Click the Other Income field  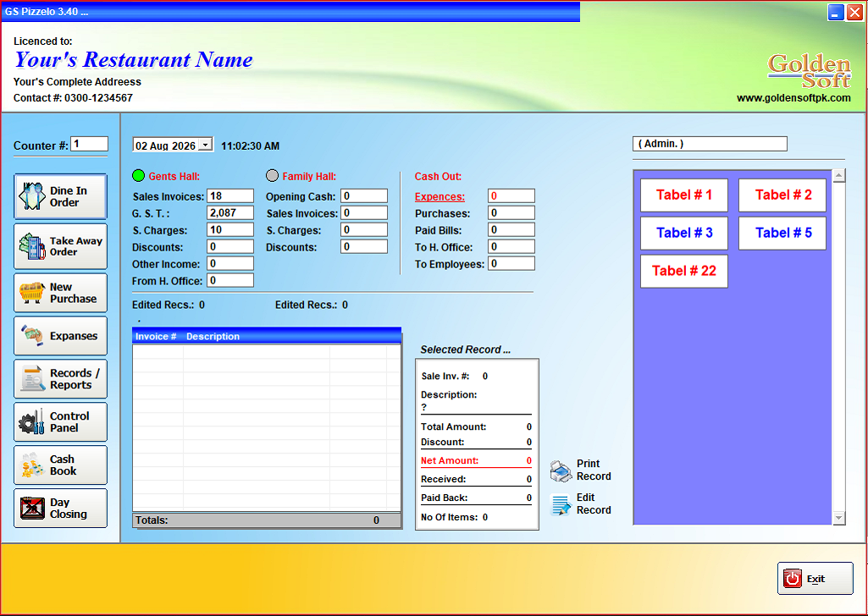230,263
